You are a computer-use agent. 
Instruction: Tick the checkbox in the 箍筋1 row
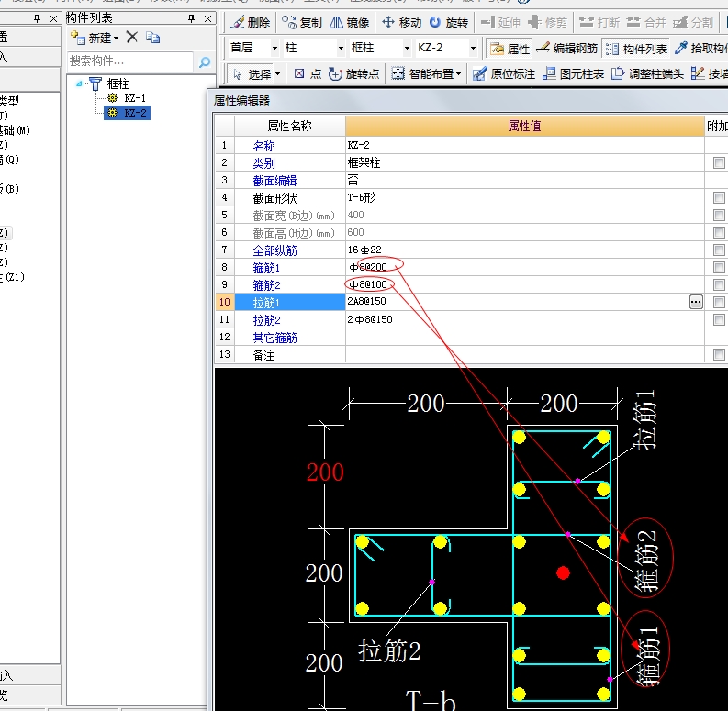point(719,267)
